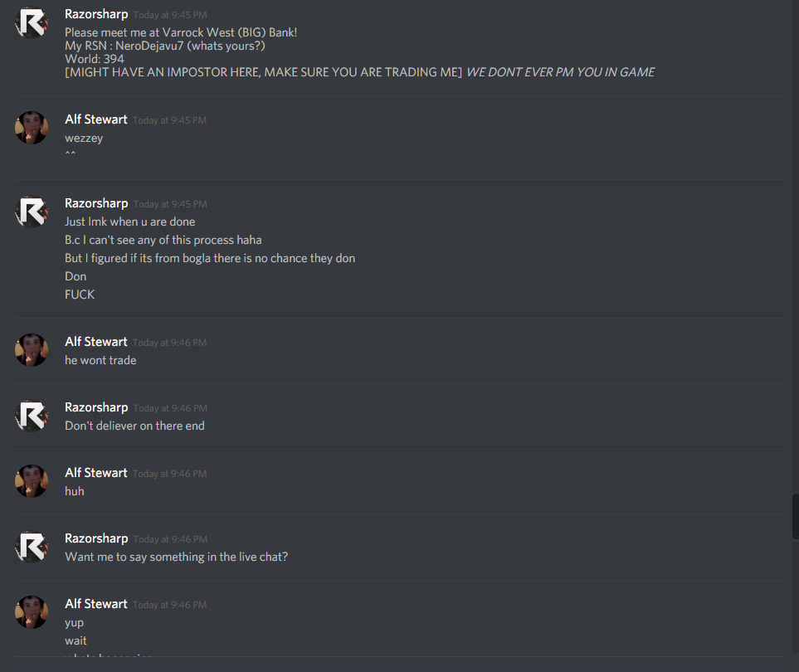
Task: Click the "he wont trade" message text
Action: [x=100, y=360]
